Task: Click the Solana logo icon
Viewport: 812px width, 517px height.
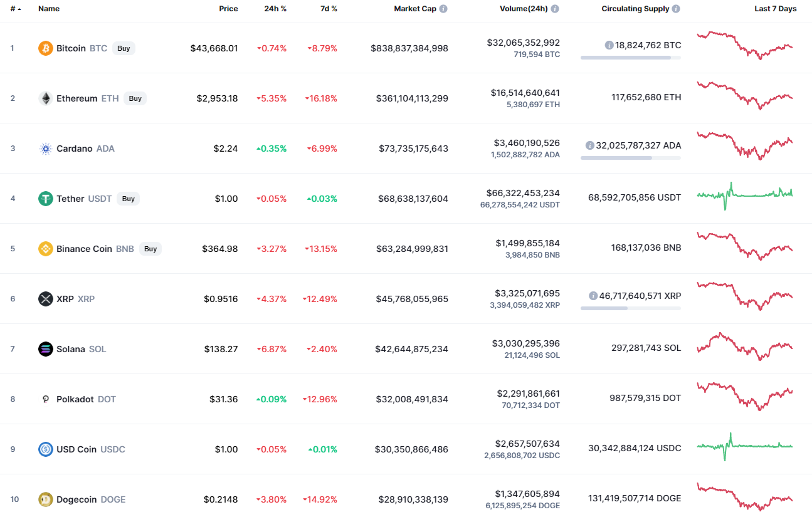Action: click(46, 349)
